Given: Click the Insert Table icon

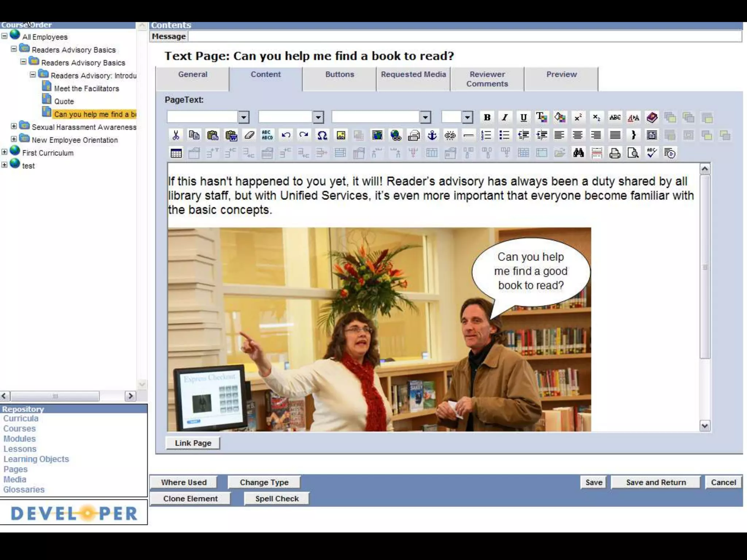Looking at the screenshot, I should [176, 153].
